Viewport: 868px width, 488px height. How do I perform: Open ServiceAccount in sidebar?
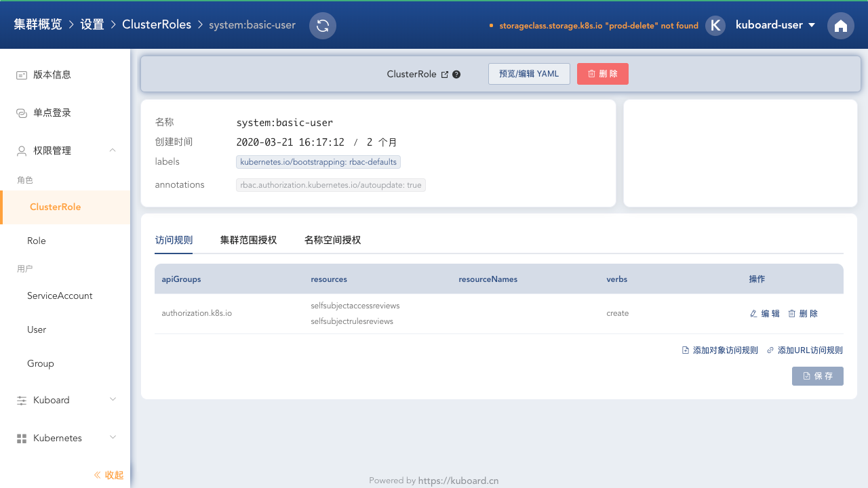[65, 296]
